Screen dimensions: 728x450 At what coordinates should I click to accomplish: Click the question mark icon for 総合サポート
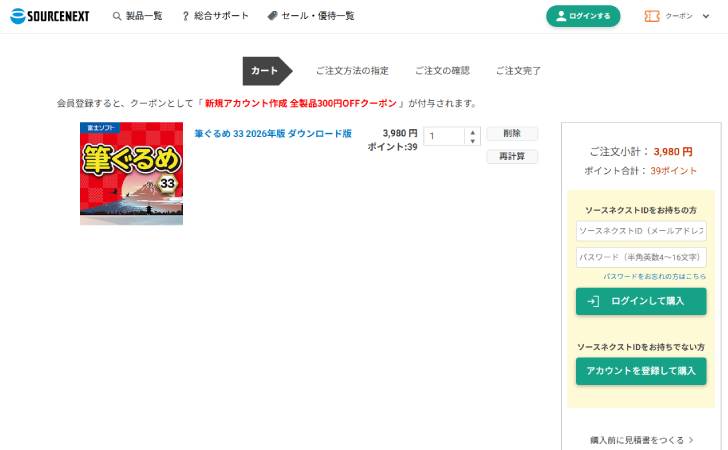(185, 16)
